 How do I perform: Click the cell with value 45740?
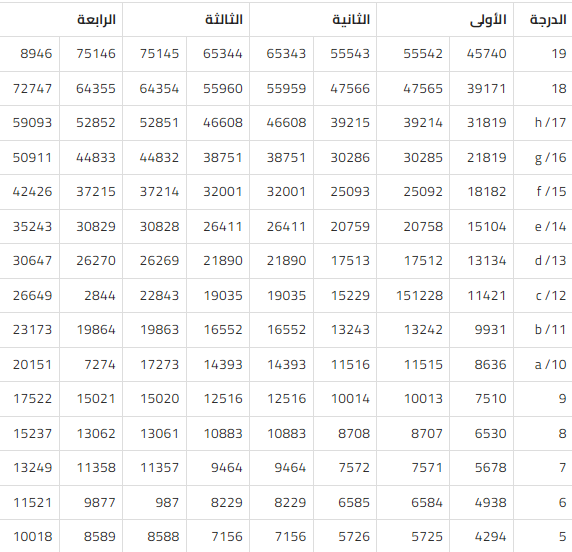point(482,54)
